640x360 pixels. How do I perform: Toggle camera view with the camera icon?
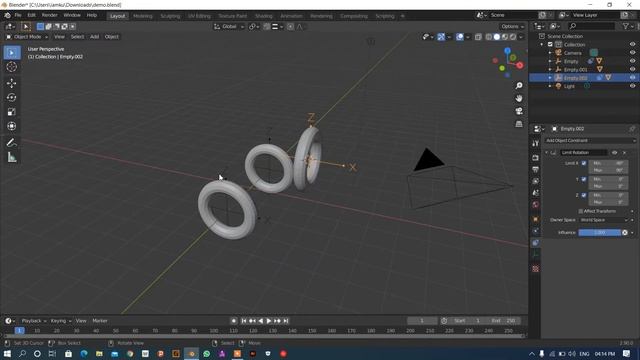(x=519, y=111)
